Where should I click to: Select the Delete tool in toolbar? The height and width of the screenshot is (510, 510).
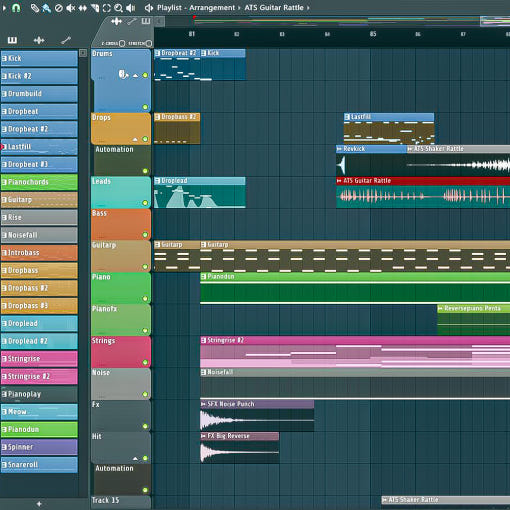coord(59,8)
